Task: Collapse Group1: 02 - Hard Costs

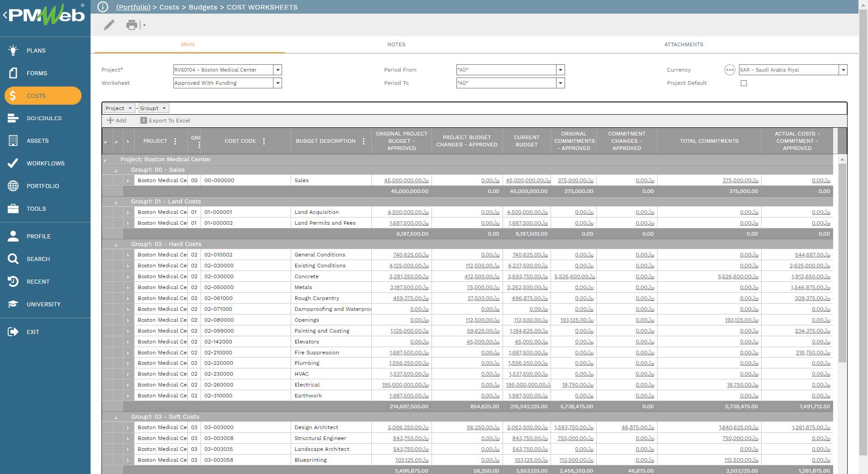Action: [116, 245]
